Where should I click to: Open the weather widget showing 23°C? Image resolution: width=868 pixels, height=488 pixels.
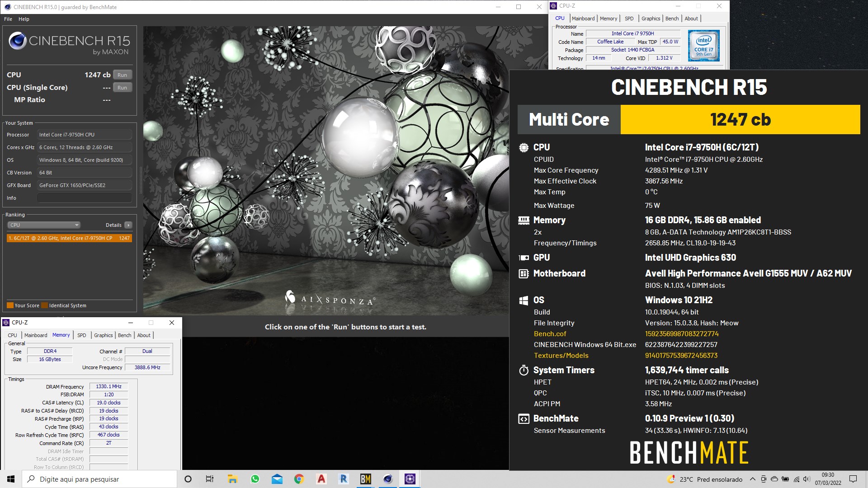[705, 479]
